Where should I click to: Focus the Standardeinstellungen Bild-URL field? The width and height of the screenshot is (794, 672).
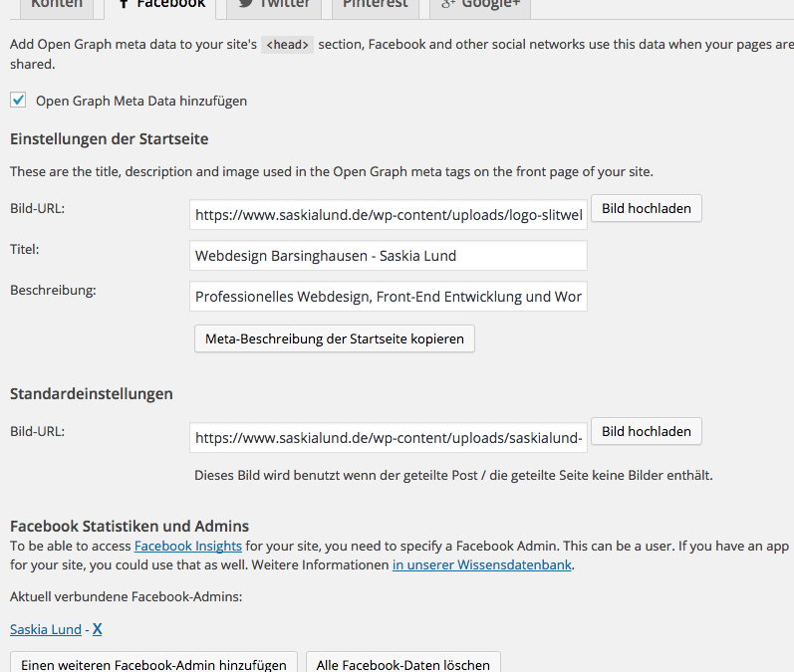point(388,438)
